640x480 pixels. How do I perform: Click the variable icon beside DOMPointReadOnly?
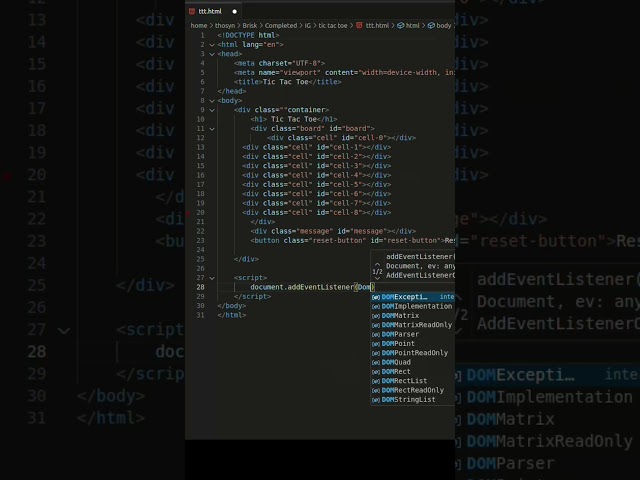pyautogui.click(x=376, y=353)
